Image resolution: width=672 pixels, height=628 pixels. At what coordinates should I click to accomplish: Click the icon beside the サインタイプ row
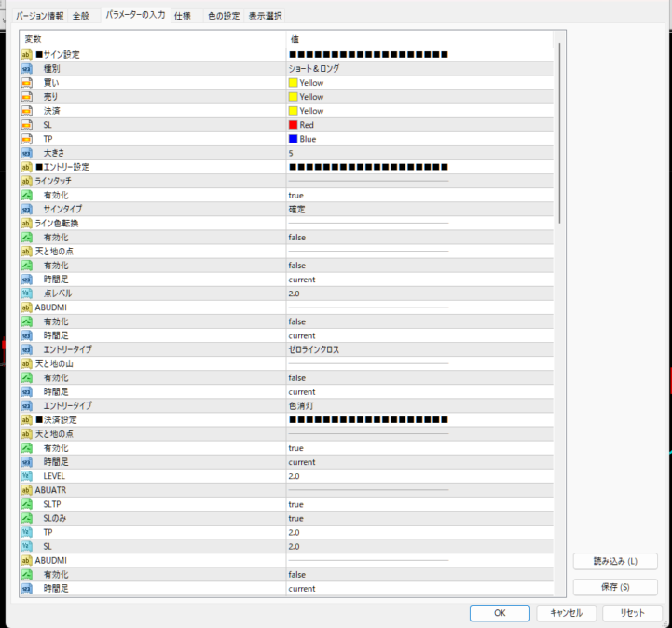click(26, 209)
